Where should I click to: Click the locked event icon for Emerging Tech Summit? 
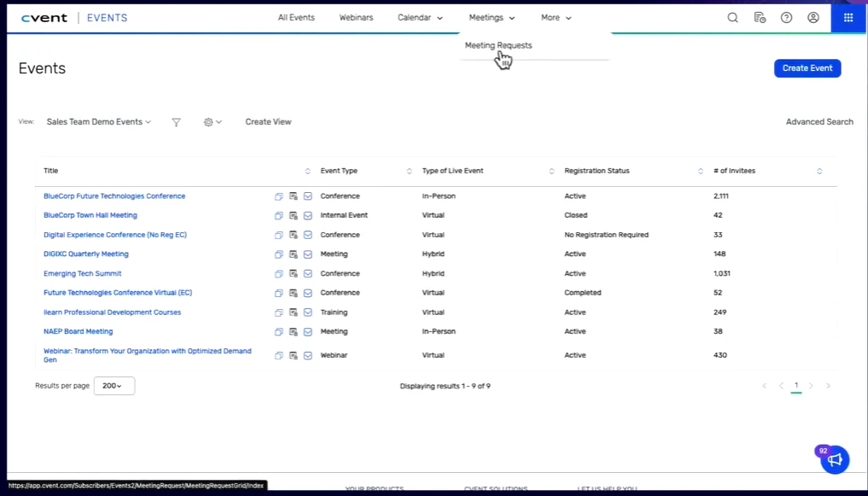point(293,273)
